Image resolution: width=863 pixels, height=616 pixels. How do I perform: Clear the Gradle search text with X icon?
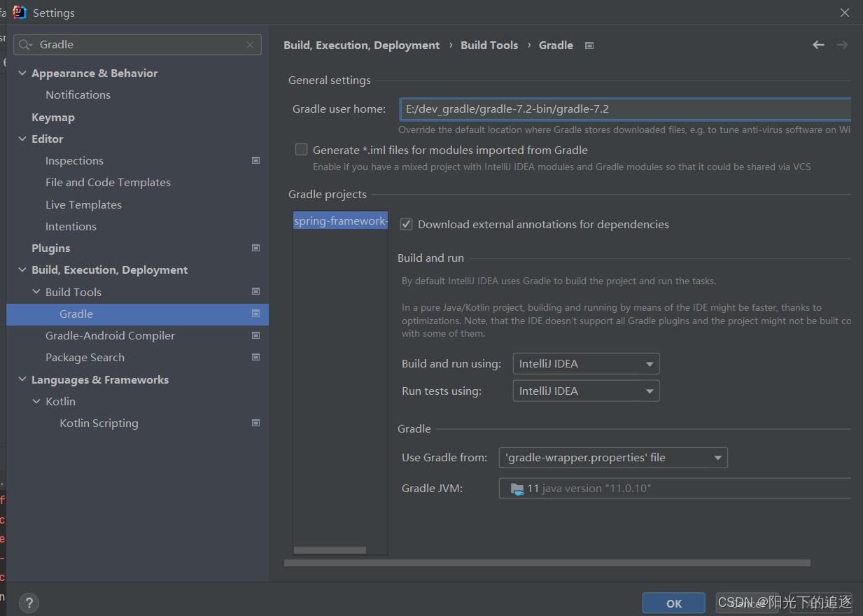click(x=250, y=45)
